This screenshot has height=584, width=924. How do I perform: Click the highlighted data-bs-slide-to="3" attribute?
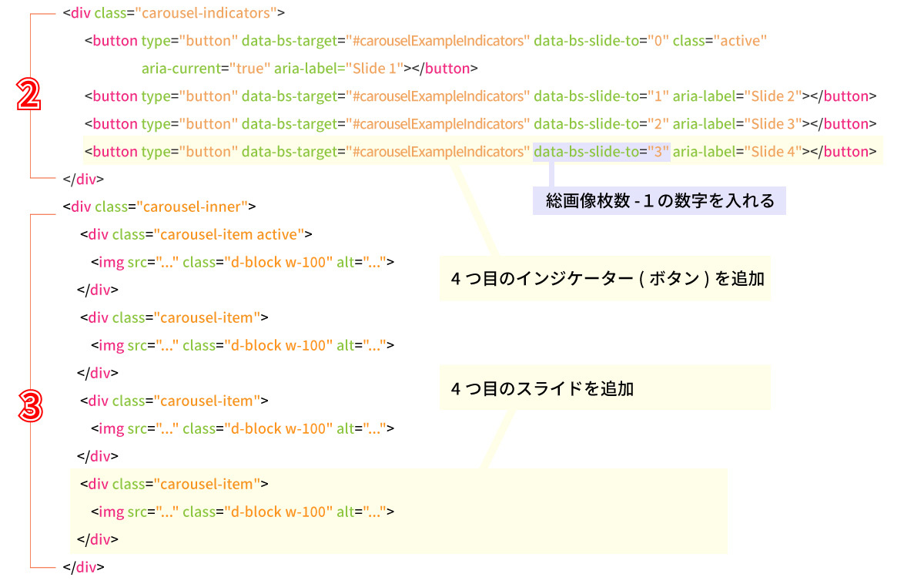click(x=601, y=152)
